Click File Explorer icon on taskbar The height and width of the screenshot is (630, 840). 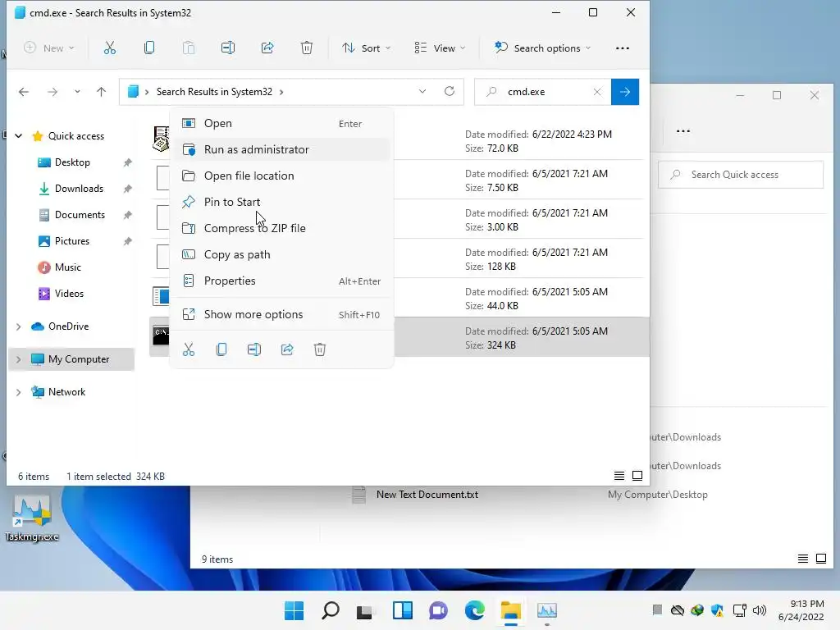[510, 610]
